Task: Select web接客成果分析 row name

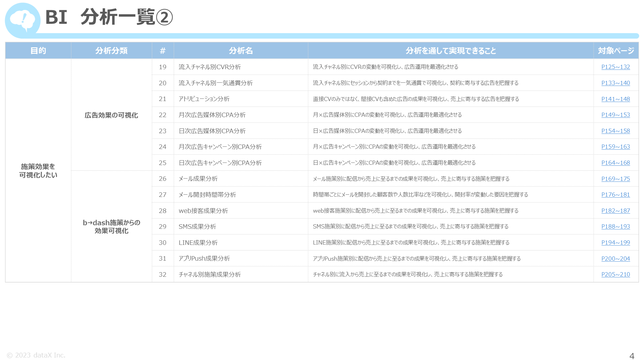Action: (x=203, y=211)
